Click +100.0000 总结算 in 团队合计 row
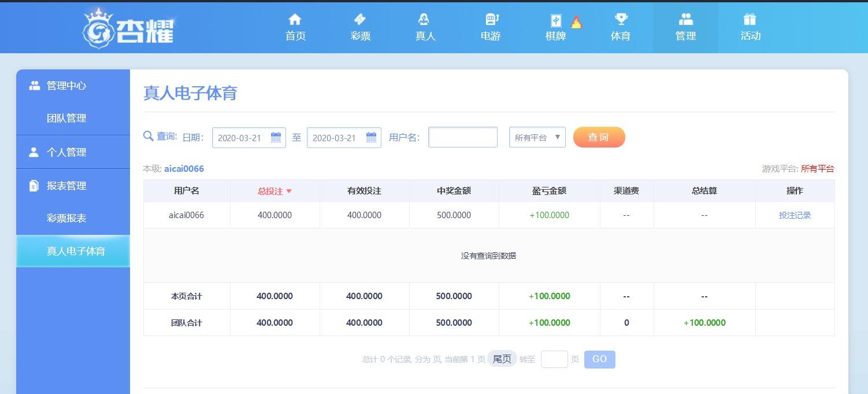 point(704,323)
